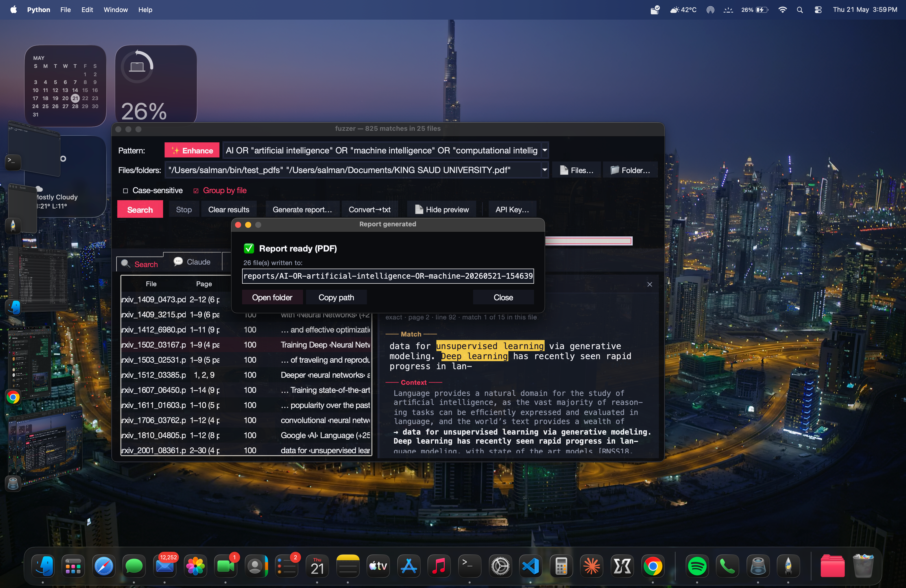Image resolution: width=906 pixels, height=588 pixels.
Task: Open the File menu
Action: [x=65, y=10]
